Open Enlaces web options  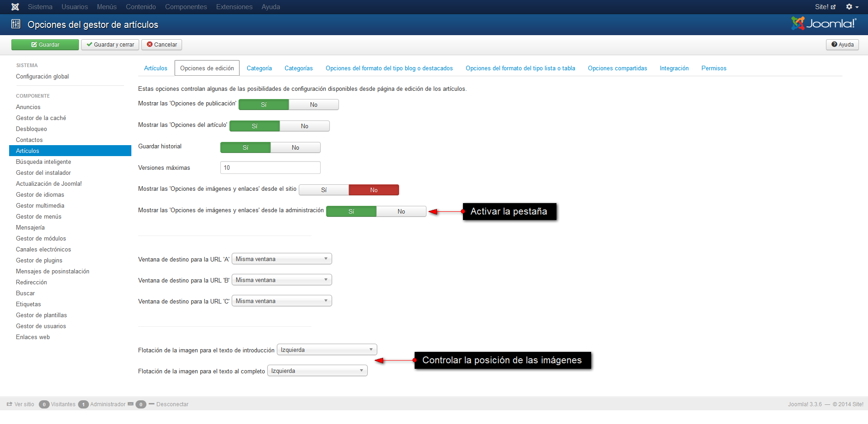click(x=33, y=337)
